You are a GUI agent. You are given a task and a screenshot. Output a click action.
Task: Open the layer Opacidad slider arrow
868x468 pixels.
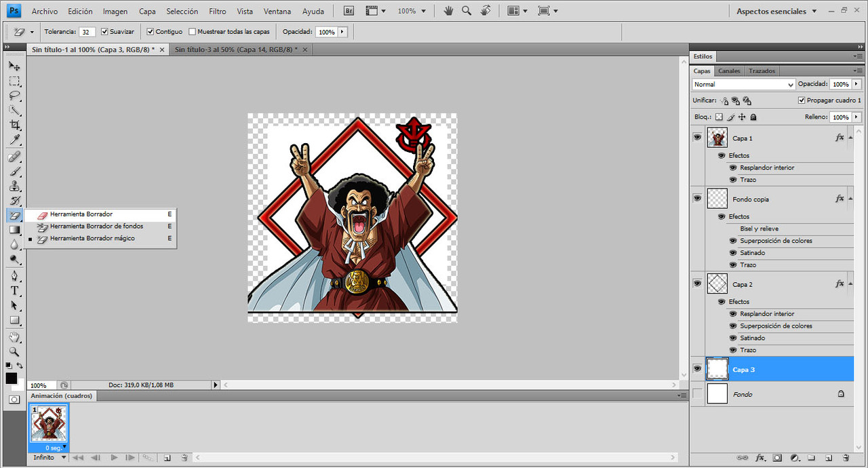pyautogui.click(x=856, y=84)
